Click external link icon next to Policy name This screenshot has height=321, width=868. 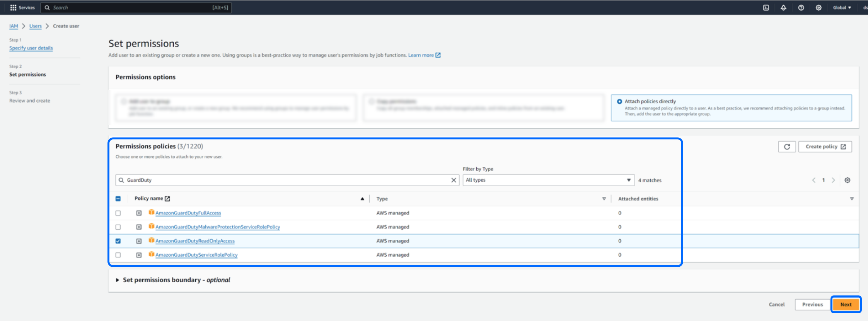pos(167,199)
